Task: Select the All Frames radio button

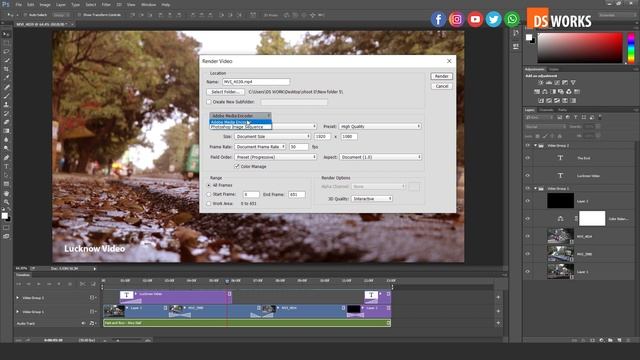Action: click(209, 185)
